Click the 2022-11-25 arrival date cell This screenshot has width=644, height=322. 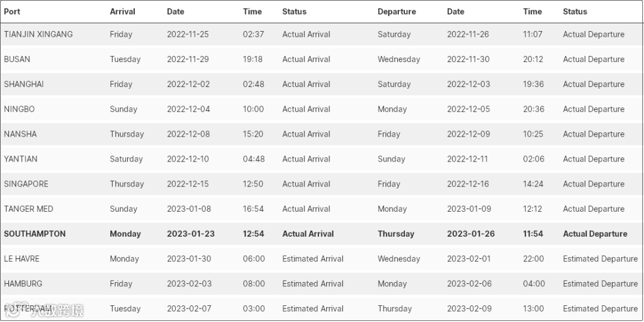pos(188,34)
